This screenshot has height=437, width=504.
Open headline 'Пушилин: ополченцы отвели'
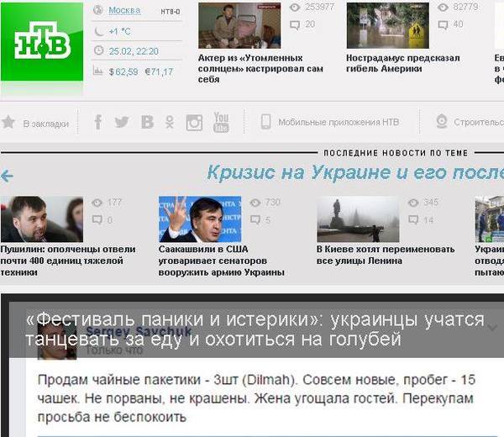pyautogui.click(x=68, y=261)
